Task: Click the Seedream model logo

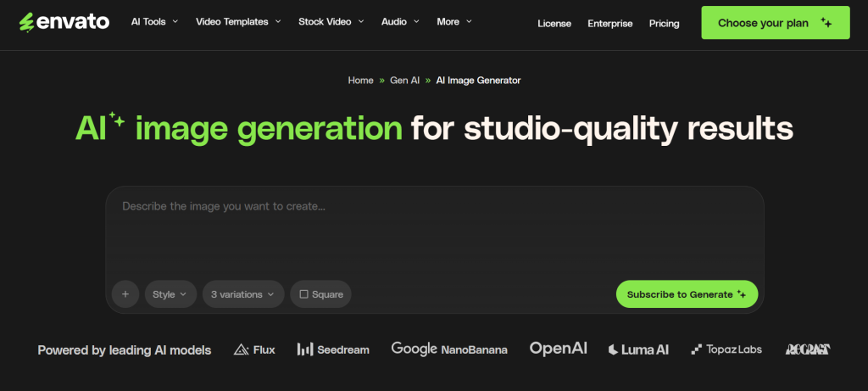Action: click(333, 349)
